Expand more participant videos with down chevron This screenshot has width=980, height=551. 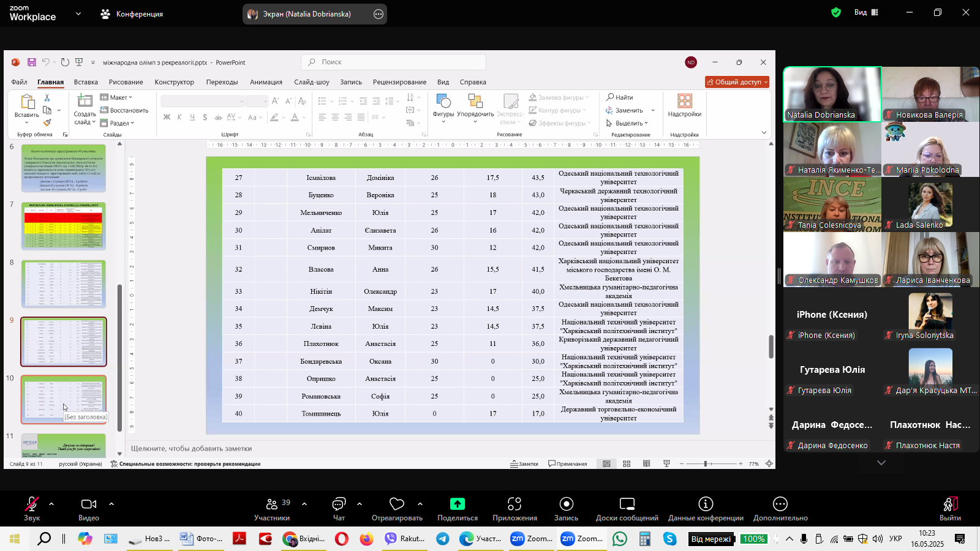[881, 463]
